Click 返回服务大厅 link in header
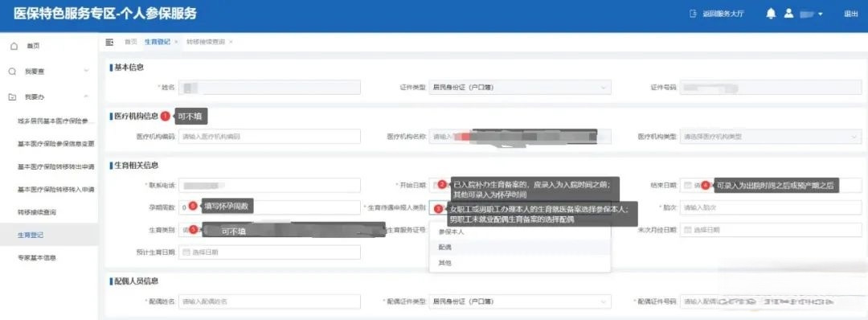This screenshot has height=320, width=868. tap(723, 14)
